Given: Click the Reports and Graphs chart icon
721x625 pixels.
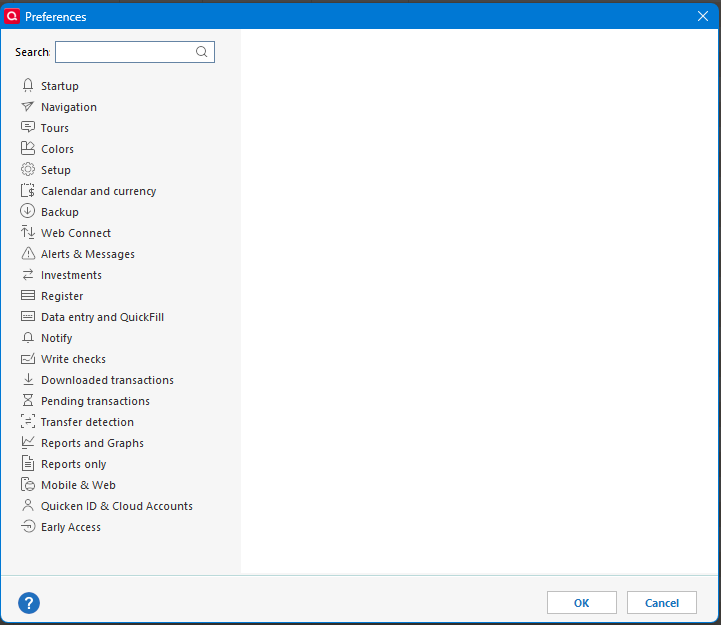Looking at the screenshot, I should [x=28, y=442].
